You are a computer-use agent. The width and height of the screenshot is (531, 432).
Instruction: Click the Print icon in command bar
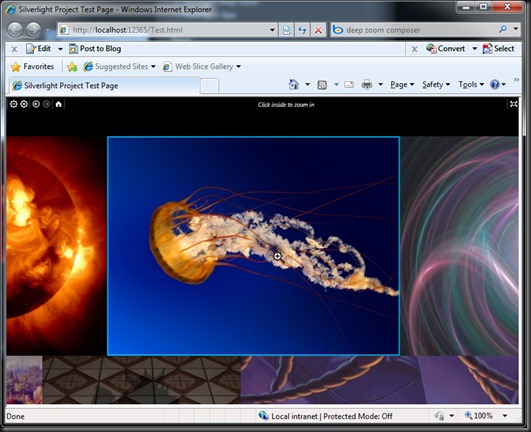367,84
